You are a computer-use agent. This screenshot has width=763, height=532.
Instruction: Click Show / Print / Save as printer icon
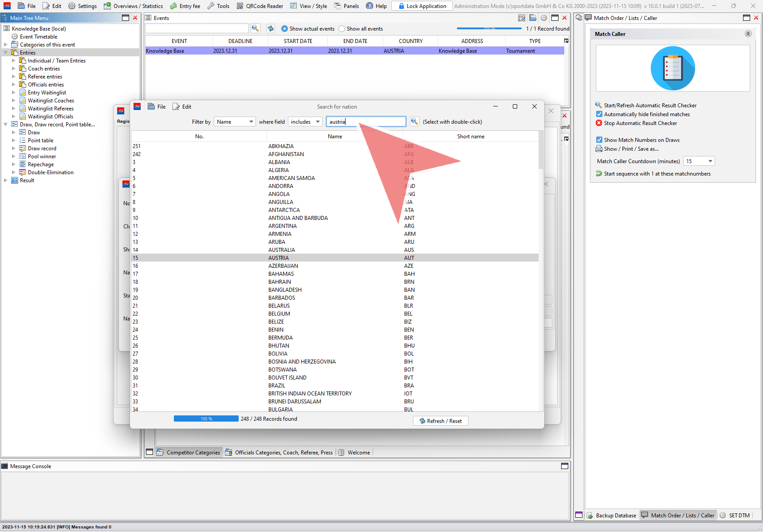tap(599, 149)
